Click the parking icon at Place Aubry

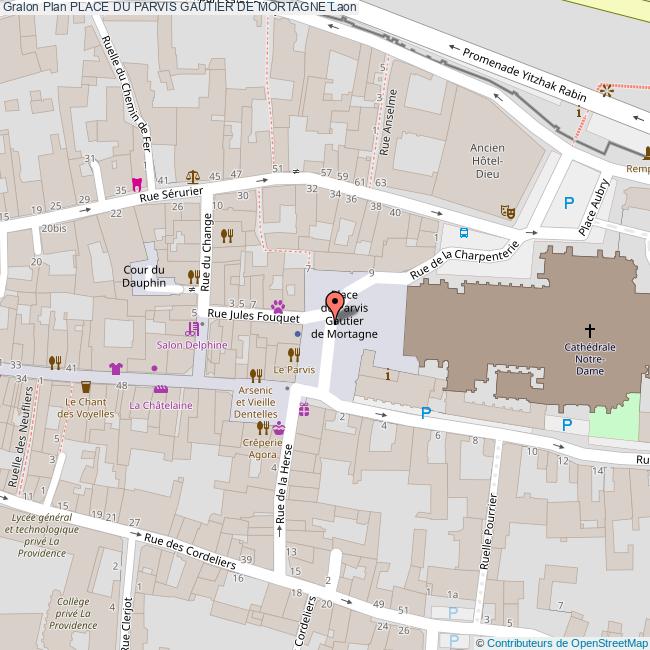pos(569,203)
